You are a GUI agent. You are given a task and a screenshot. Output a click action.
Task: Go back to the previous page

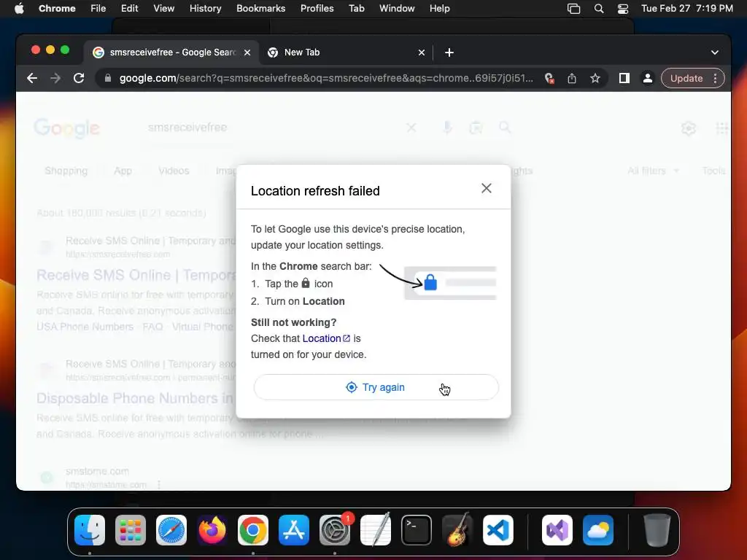point(32,78)
